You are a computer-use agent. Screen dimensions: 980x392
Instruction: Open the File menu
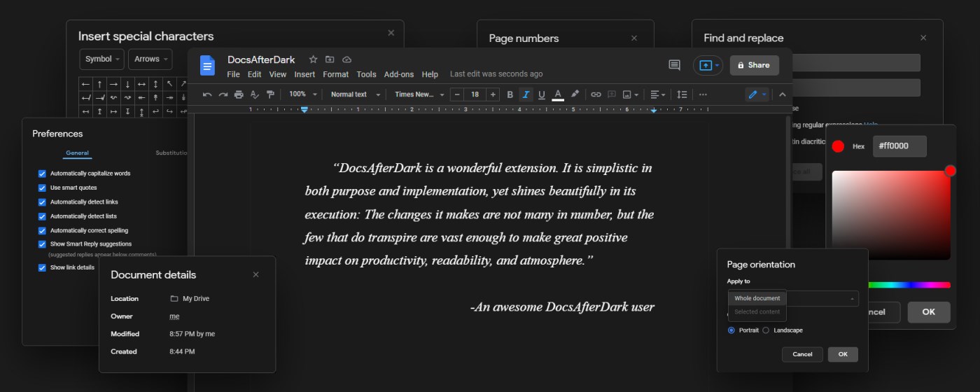[233, 74]
